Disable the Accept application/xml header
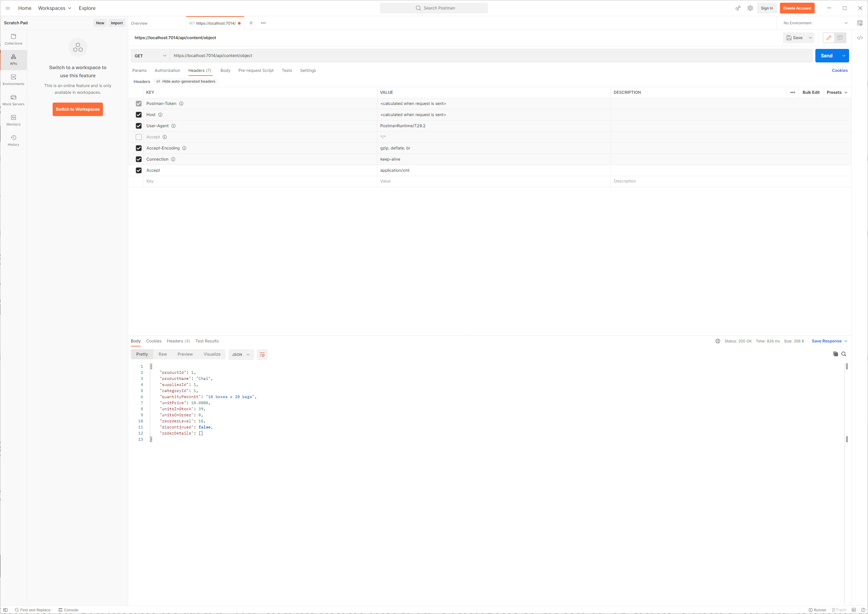 [138, 170]
